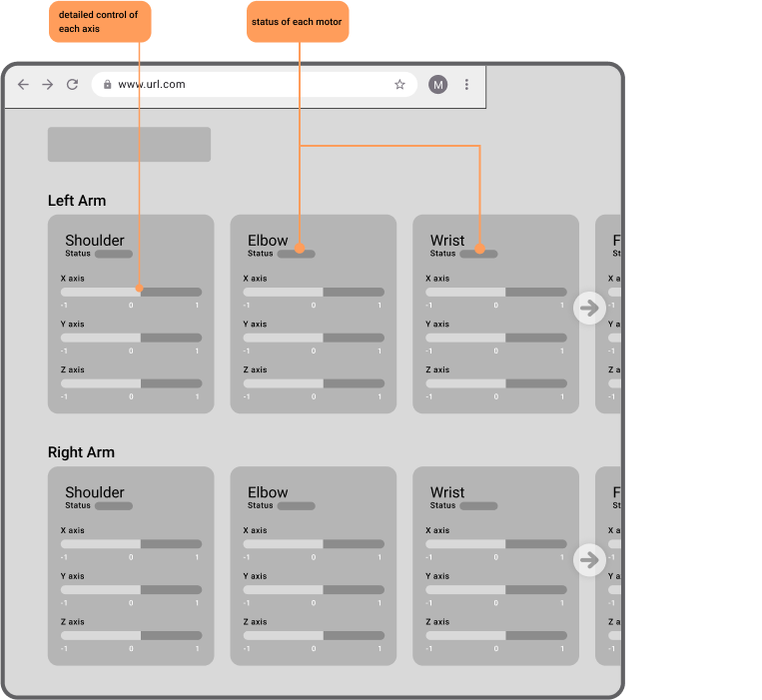Click the browser back arrow
This screenshot has width=762, height=700.
pyautogui.click(x=23, y=85)
